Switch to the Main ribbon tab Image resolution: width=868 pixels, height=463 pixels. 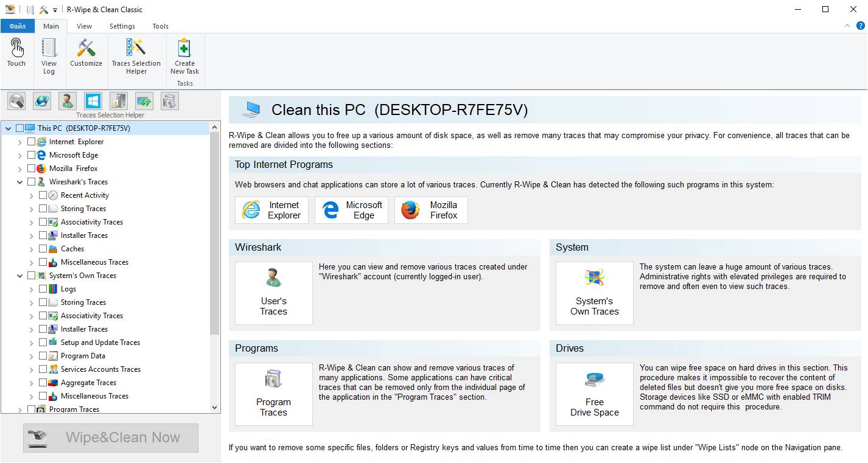pos(51,26)
